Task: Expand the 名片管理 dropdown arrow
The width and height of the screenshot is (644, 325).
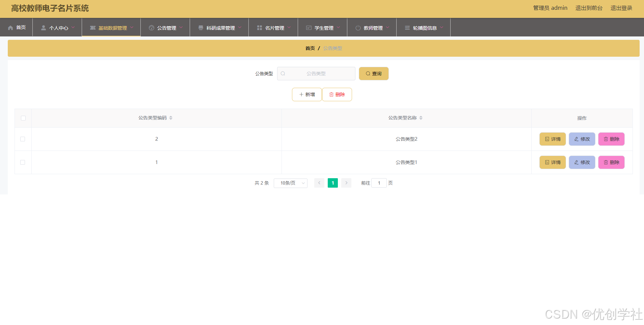Action: point(289,27)
